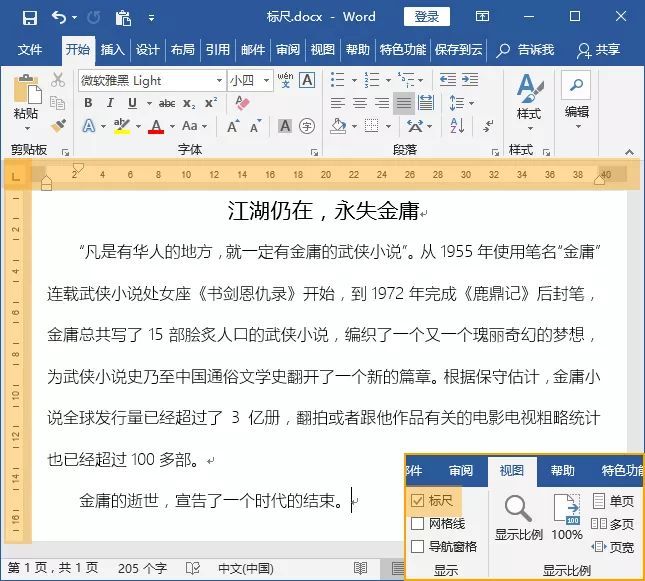Expand the underline style dropdown arrow
This screenshot has width=645, height=581.
pyautogui.click(x=148, y=103)
